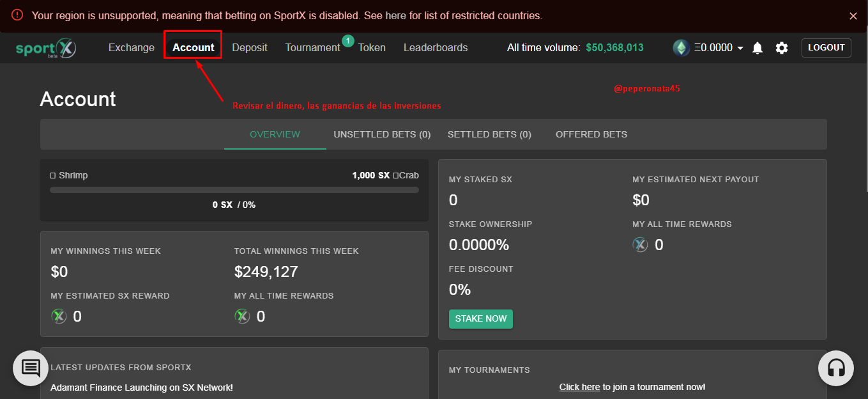This screenshot has width=868, height=399.
Task: Go to the Exchange page
Action: click(x=132, y=47)
